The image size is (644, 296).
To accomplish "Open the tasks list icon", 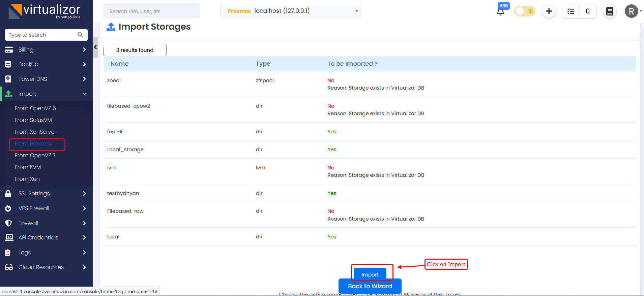I will 571,11.
